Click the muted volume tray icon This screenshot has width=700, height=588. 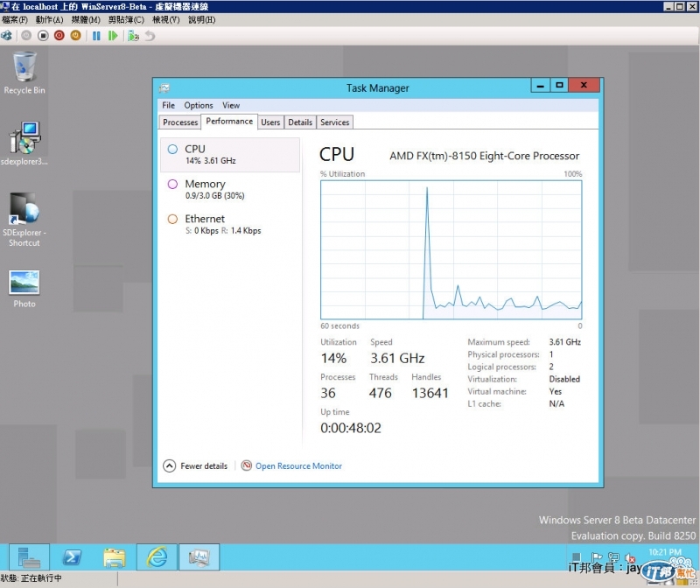[x=630, y=557]
